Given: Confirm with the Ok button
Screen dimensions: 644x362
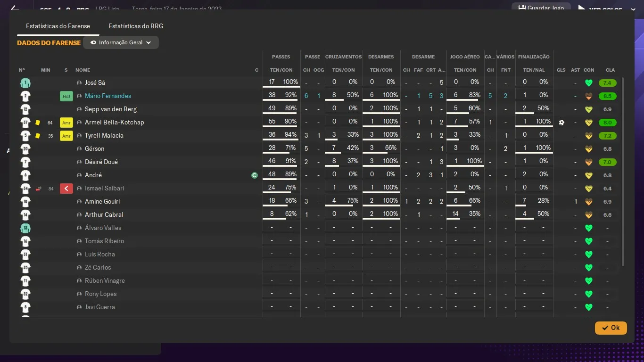Looking at the screenshot, I should 611,328.
